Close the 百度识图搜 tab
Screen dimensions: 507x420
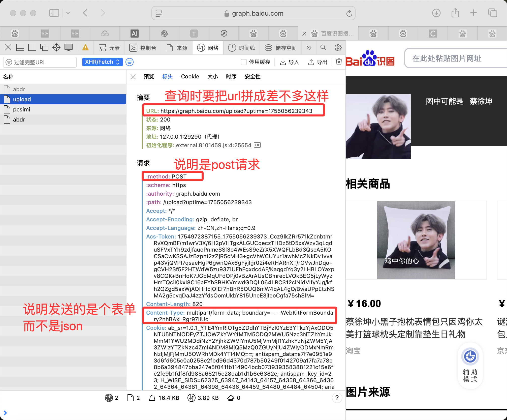click(x=304, y=34)
